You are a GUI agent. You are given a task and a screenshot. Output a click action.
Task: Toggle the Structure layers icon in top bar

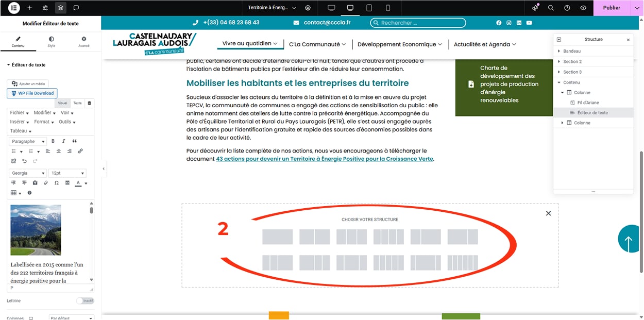[x=61, y=8]
